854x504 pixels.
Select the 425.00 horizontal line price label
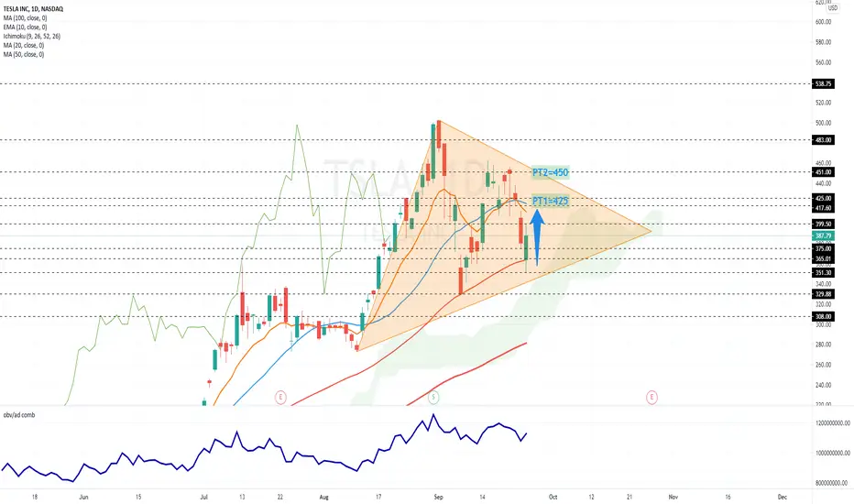pyautogui.click(x=823, y=199)
